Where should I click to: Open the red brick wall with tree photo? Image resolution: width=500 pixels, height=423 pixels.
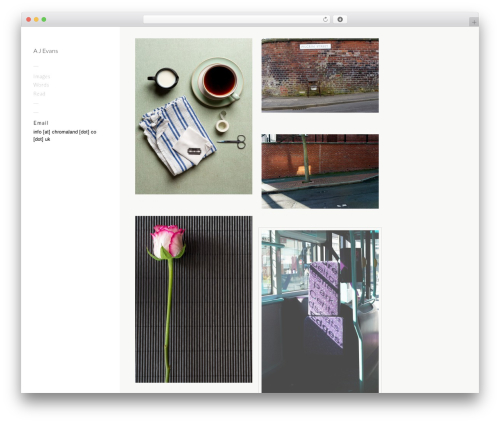click(320, 171)
